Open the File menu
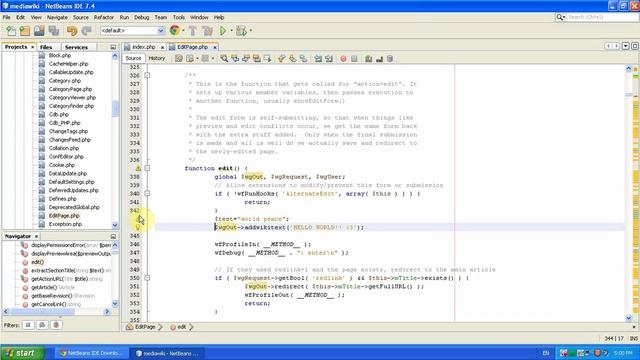Viewport: 640px width, 360px height. click(7, 18)
